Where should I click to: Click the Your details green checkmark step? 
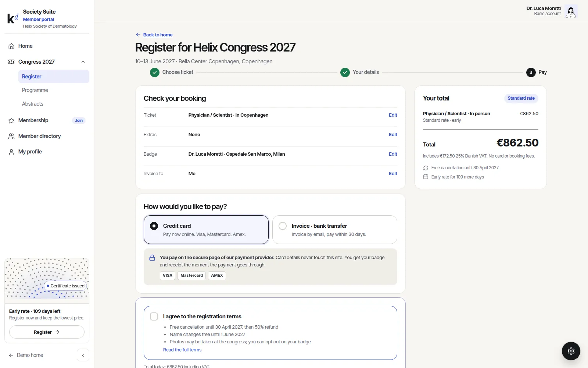[x=345, y=72]
